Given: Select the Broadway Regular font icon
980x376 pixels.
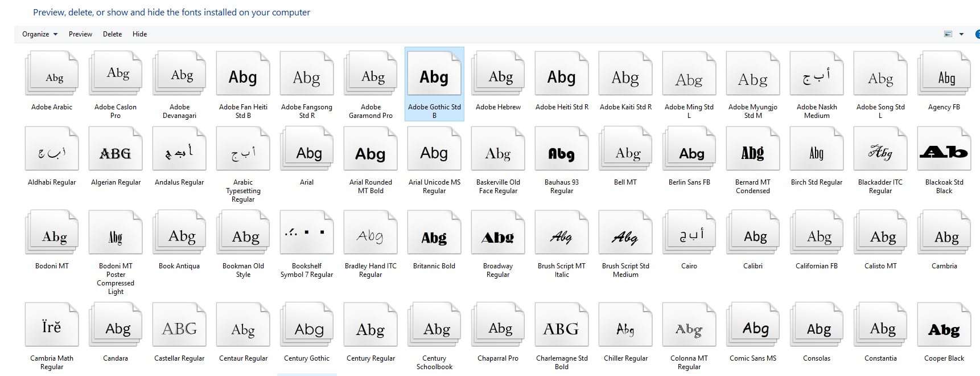Looking at the screenshot, I should pos(498,232).
